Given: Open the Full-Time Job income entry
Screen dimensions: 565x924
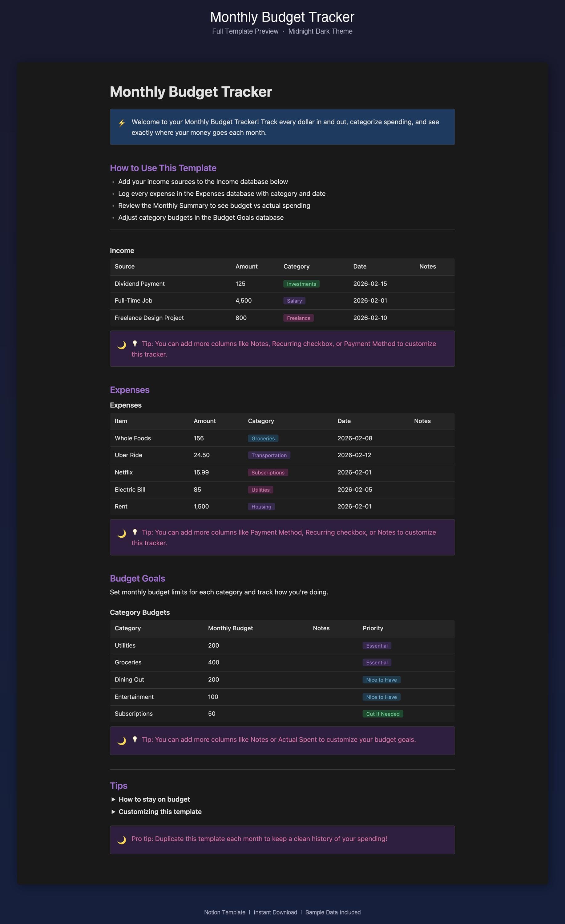Looking at the screenshot, I should (x=282, y=301).
